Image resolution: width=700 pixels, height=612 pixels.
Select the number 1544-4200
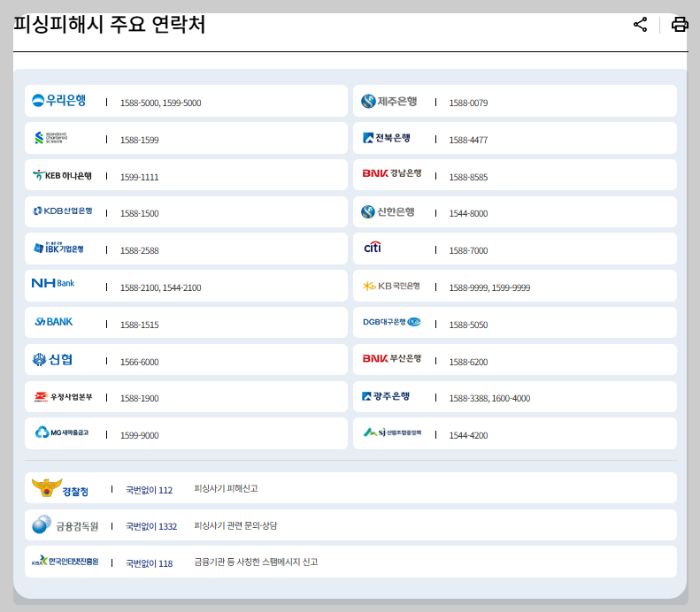click(468, 435)
